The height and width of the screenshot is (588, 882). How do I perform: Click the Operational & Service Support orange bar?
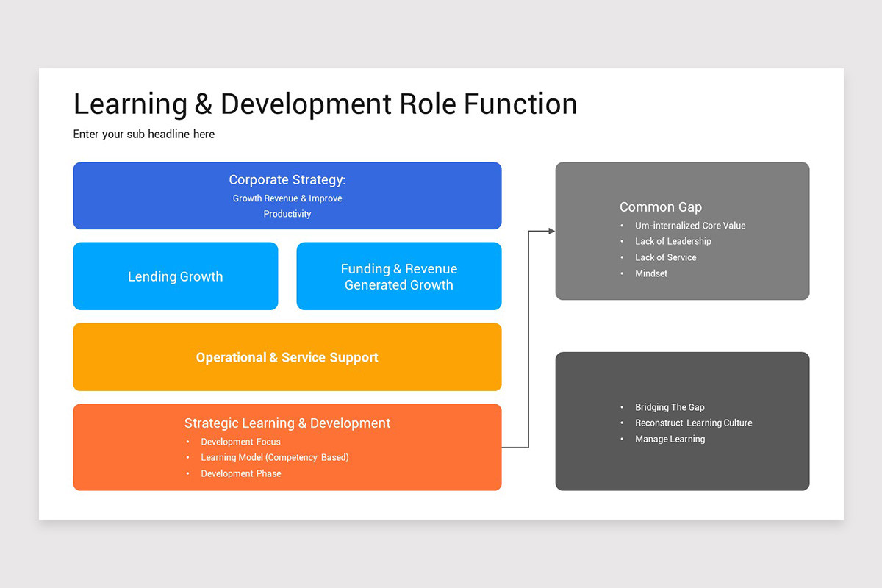tap(287, 357)
